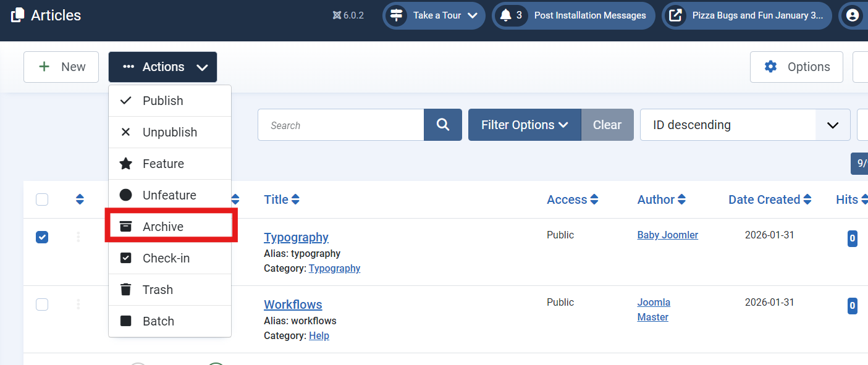Click 'Alias: workflows' text
The width and height of the screenshot is (868, 365).
(x=300, y=321)
